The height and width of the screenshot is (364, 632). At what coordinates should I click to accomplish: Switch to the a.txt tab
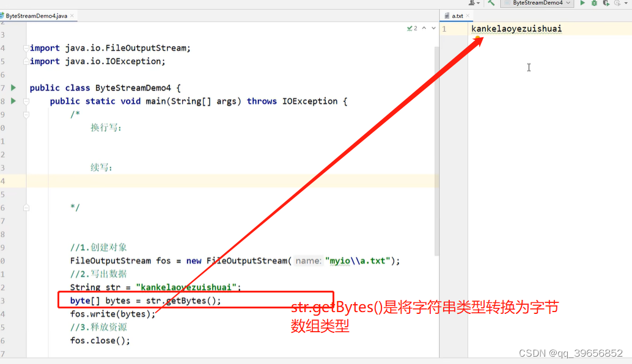pyautogui.click(x=457, y=16)
